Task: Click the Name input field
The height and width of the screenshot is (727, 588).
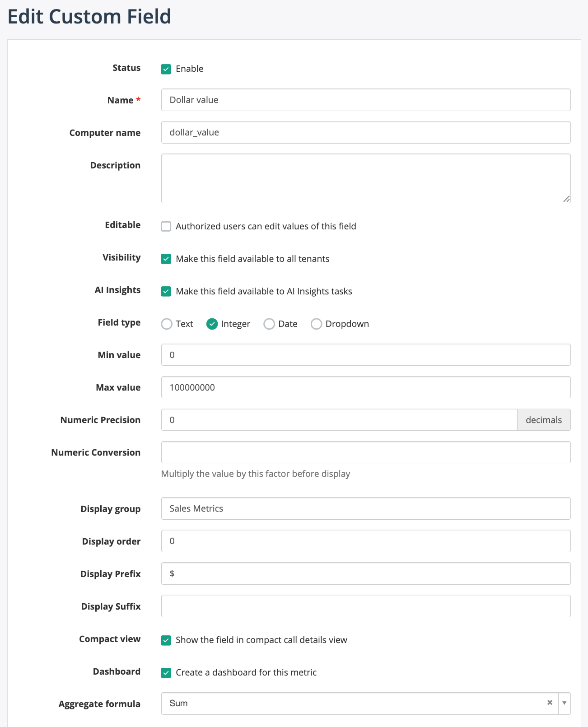Action: pyautogui.click(x=365, y=100)
